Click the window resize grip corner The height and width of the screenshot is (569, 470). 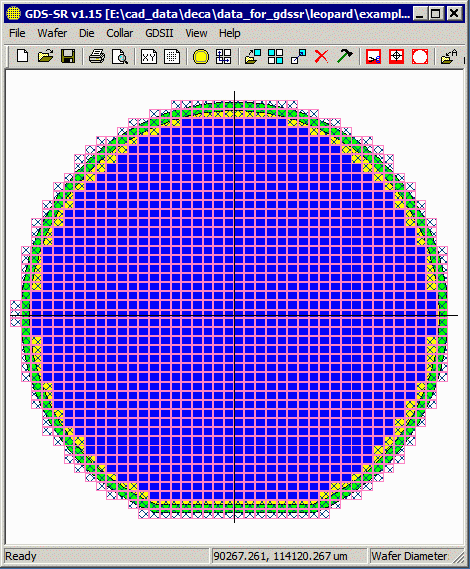(x=459, y=558)
